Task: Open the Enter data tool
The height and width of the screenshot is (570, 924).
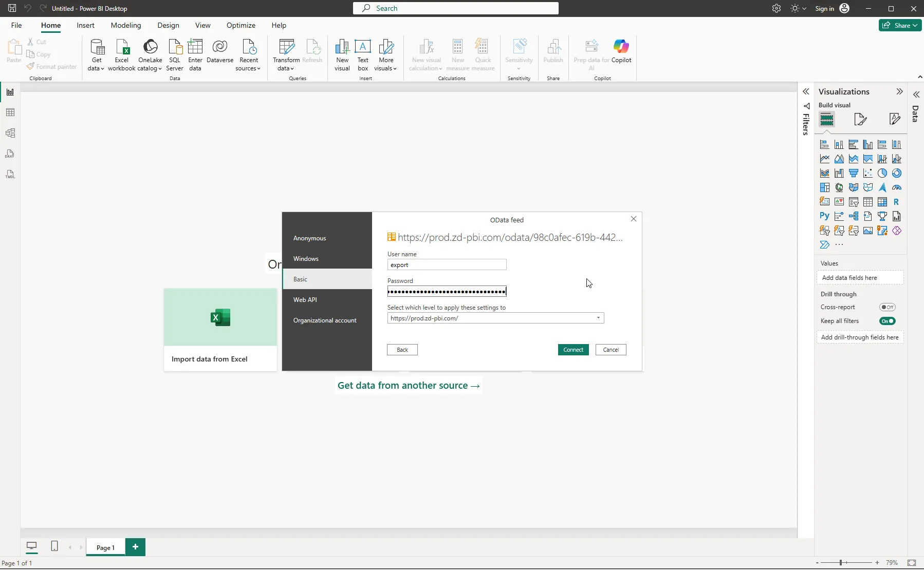Action: point(195,54)
